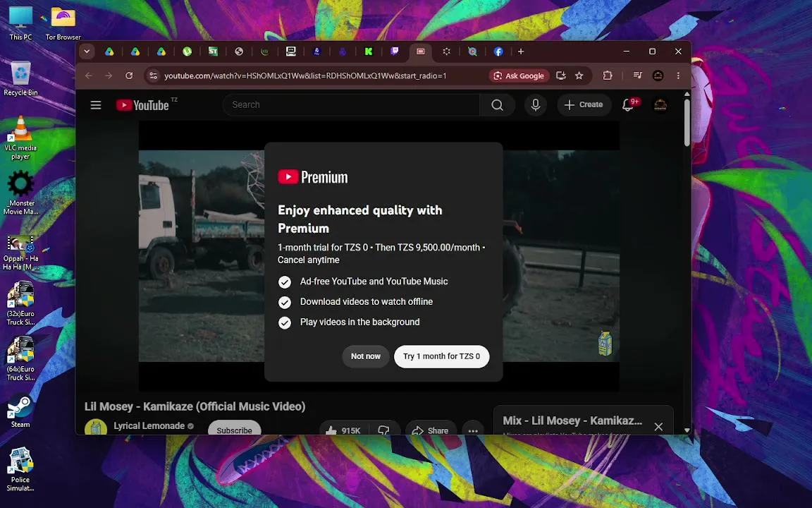Screen dimensions: 812x508
Task: Switch to the ST icon tab
Action: click(213, 52)
